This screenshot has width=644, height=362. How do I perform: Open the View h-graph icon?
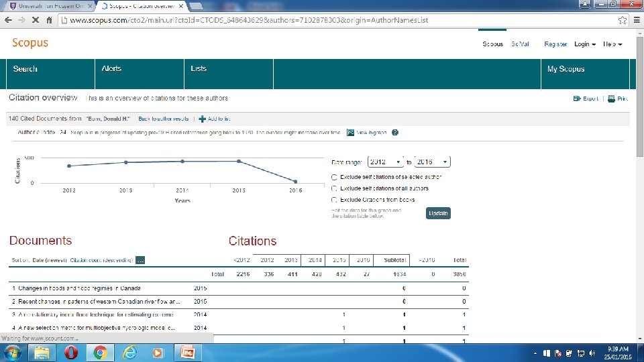click(350, 133)
